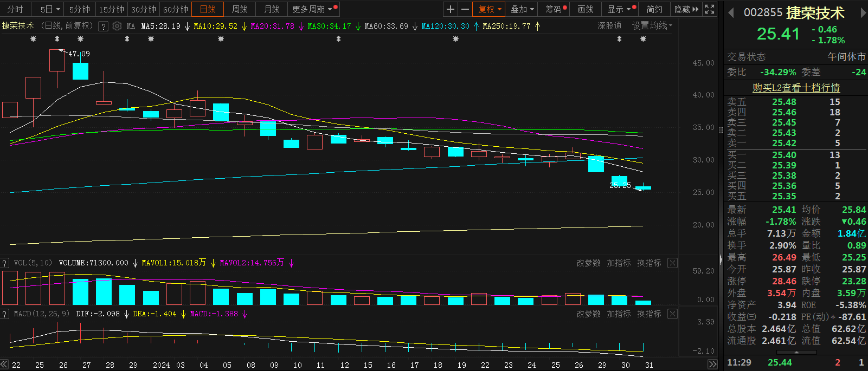
Task: Go to next stock using right arrow
Action: (863, 13)
